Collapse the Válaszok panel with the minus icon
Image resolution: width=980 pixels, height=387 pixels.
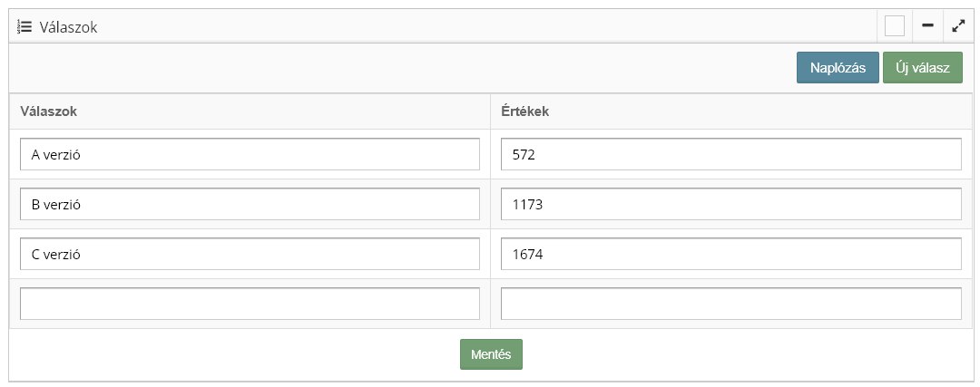click(x=927, y=26)
